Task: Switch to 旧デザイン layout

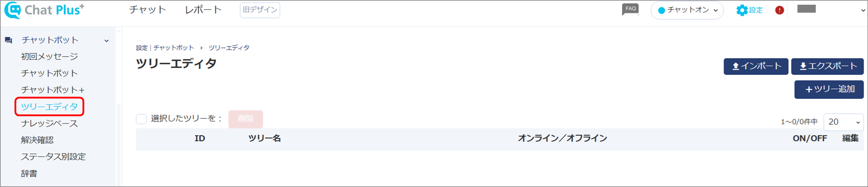Action: click(x=260, y=10)
